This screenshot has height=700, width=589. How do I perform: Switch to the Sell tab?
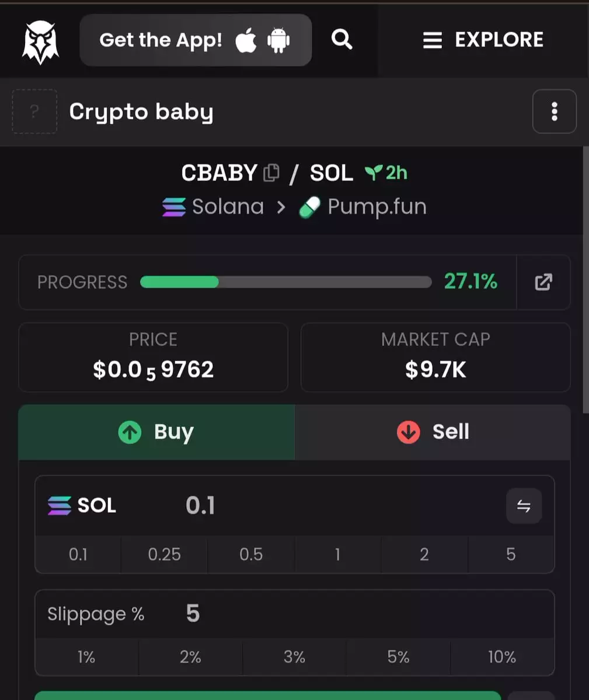[x=433, y=432]
